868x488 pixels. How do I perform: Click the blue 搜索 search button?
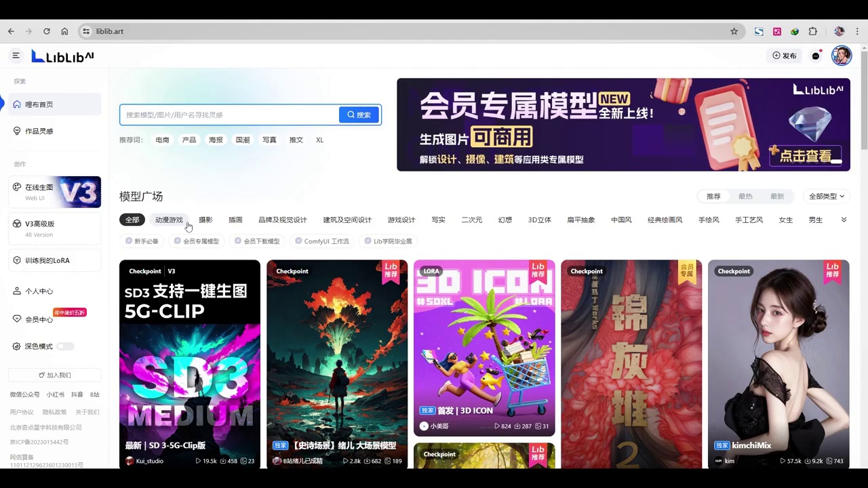pyautogui.click(x=359, y=115)
